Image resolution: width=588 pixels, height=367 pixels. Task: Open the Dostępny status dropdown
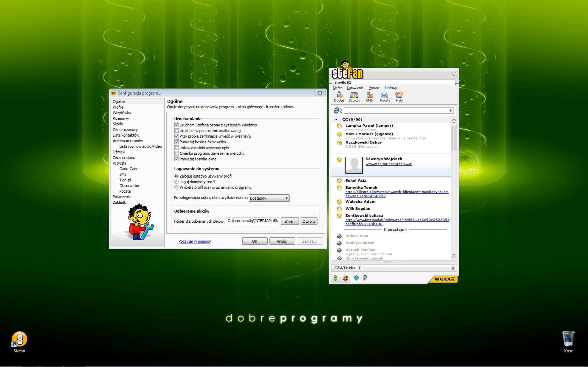269,198
